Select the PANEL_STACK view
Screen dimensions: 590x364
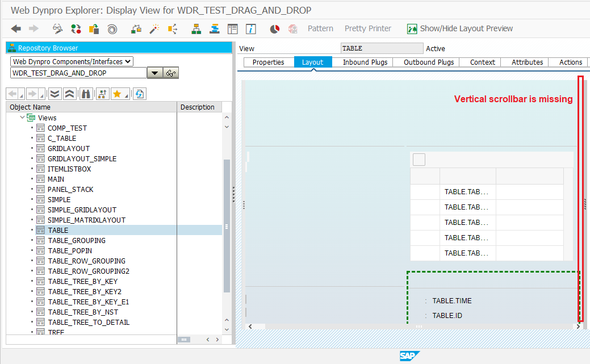click(70, 189)
